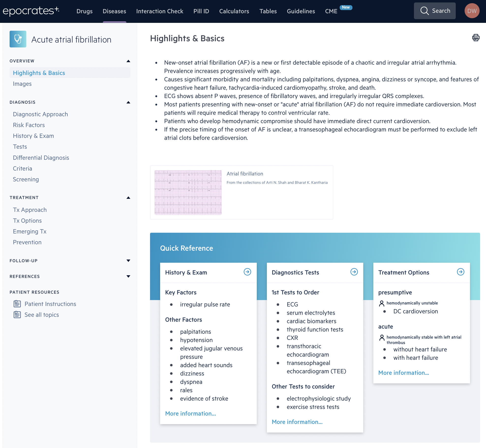Collapse the Diagnosis section
This screenshot has height=448, width=486.
tap(128, 102)
